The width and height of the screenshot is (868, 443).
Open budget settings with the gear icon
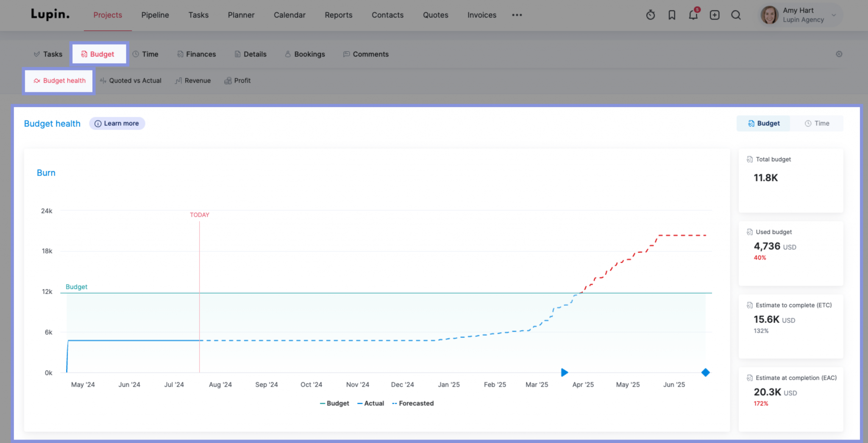coord(839,54)
